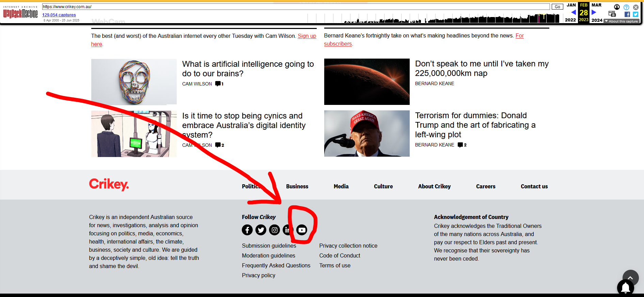Click the Trump article thumbnail image
The image size is (644, 297).
367,134
